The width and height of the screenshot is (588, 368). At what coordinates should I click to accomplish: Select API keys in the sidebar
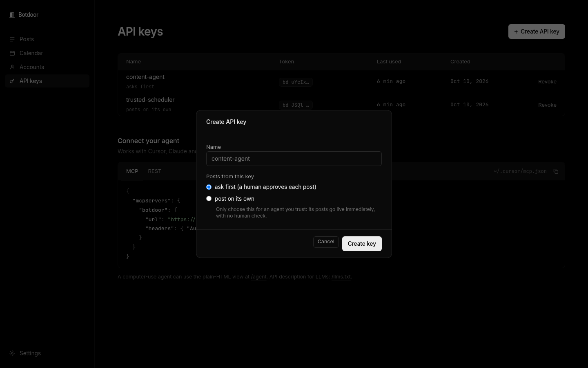(47, 81)
